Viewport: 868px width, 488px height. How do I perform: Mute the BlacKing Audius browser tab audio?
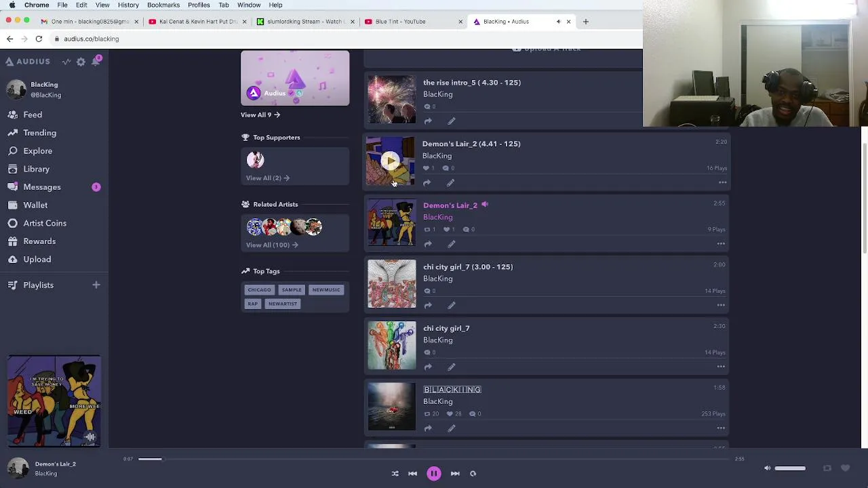[558, 22]
